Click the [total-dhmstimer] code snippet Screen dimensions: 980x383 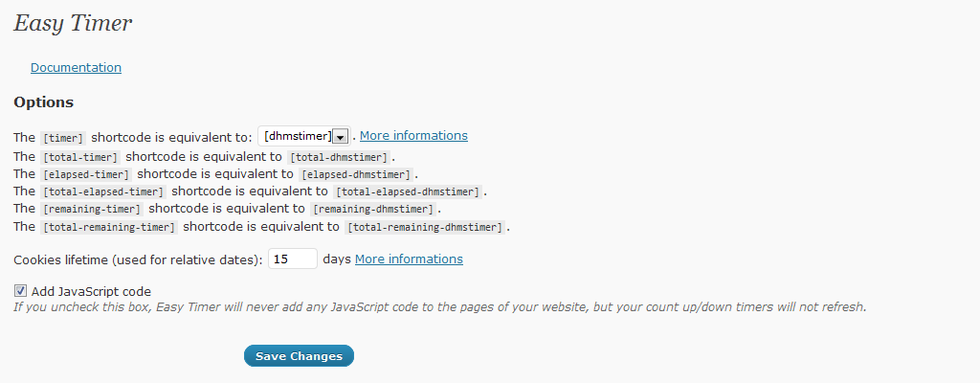(x=338, y=157)
